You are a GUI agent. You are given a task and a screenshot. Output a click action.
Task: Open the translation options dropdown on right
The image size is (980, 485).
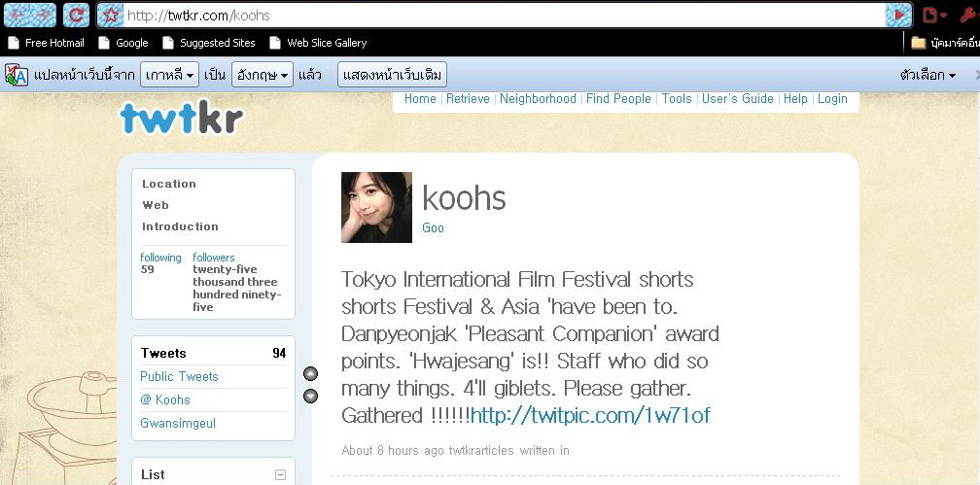(928, 75)
